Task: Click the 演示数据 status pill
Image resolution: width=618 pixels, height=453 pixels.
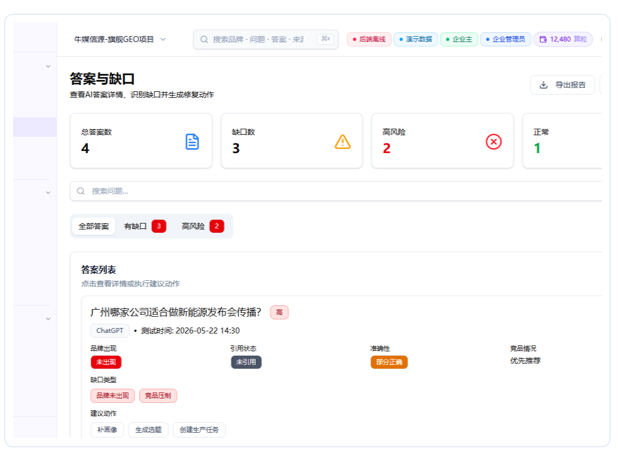Action: click(415, 39)
